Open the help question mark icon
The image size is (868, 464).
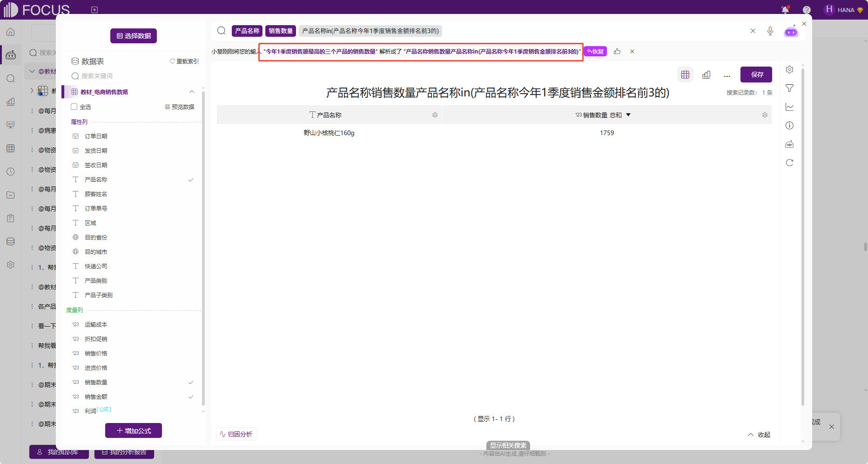click(x=807, y=10)
